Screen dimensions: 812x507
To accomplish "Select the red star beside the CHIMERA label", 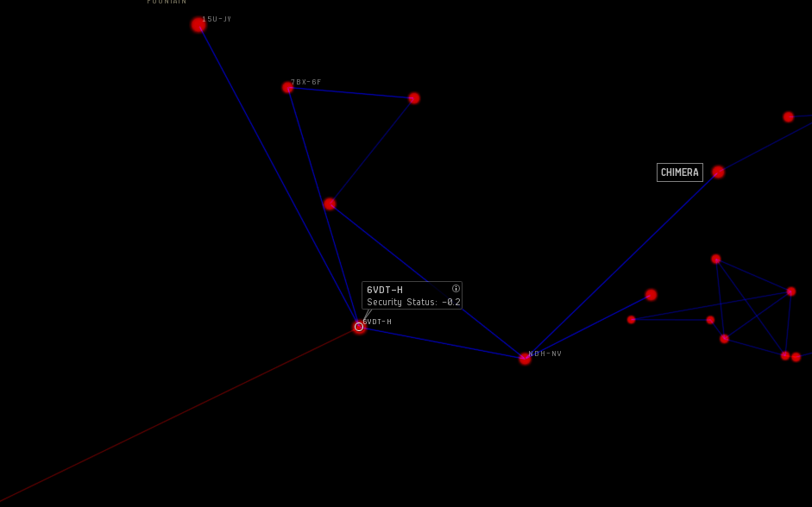I will point(718,172).
